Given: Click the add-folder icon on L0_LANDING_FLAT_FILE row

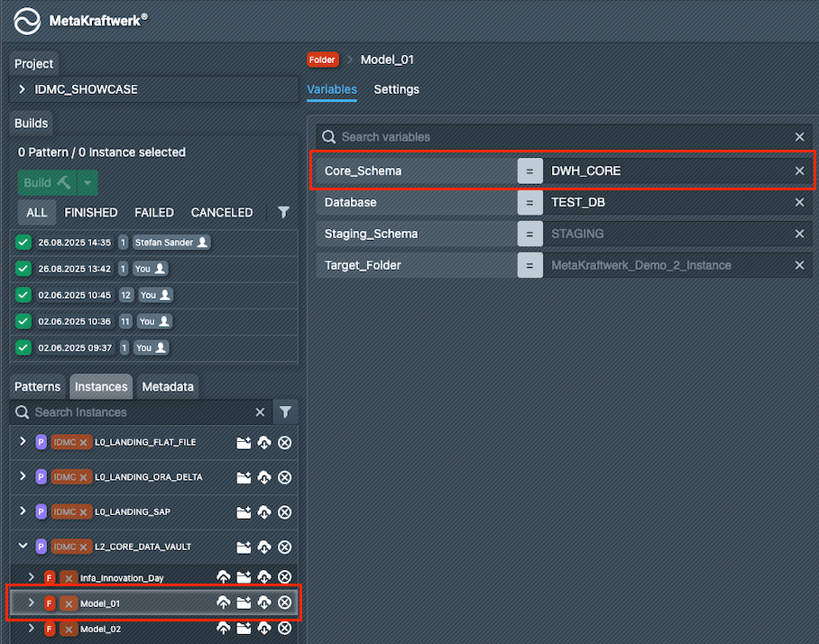Looking at the screenshot, I should click(x=244, y=442).
